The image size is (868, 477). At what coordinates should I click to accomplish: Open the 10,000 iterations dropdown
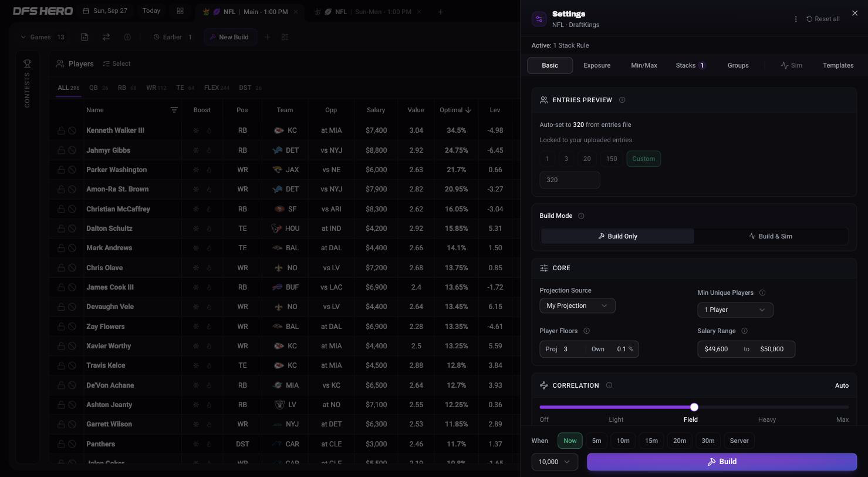[x=555, y=462]
